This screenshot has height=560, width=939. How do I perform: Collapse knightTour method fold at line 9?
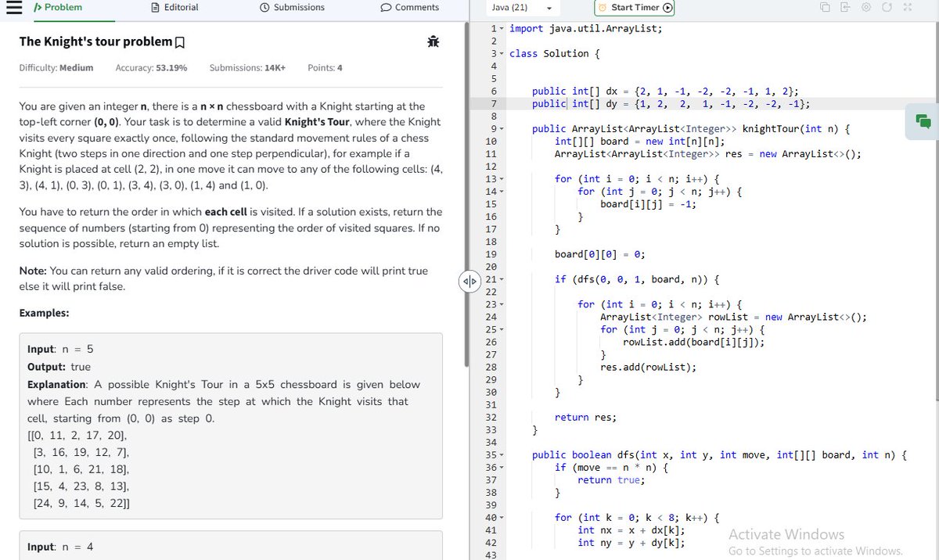501,129
